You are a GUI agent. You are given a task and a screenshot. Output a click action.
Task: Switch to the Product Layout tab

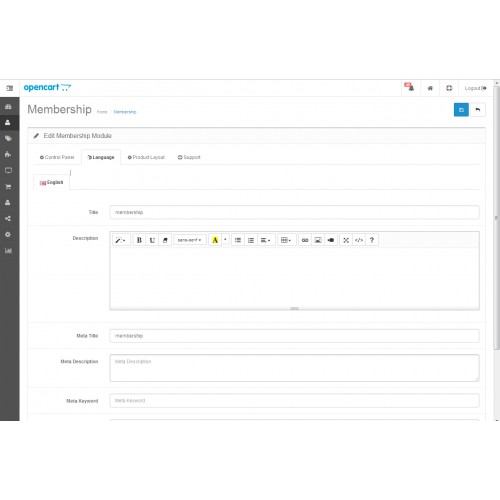click(146, 157)
